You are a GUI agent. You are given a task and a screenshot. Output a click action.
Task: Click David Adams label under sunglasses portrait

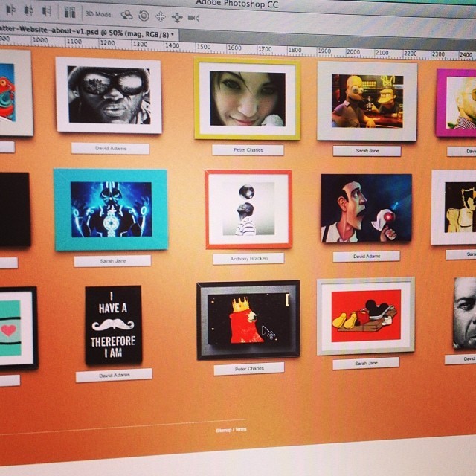click(x=111, y=149)
